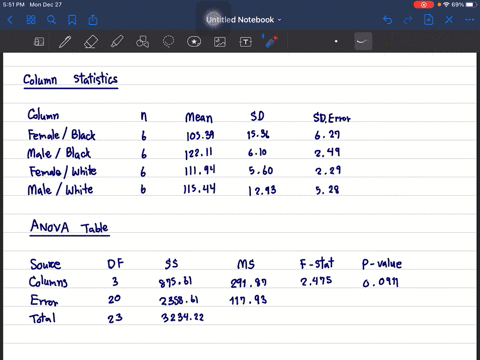Close the editing toolbar with X
Image resolution: width=480 pixels, height=360 pixels.
click(449, 20)
